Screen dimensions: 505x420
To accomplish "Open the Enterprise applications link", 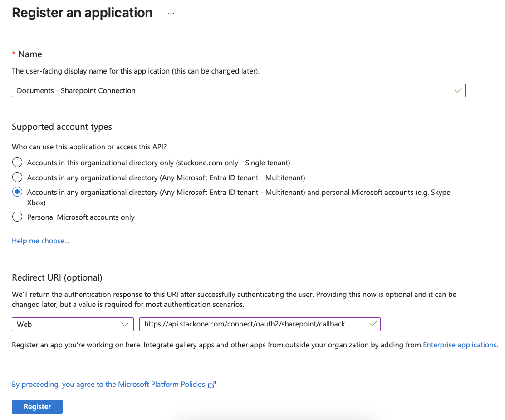I will coord(460,345).
